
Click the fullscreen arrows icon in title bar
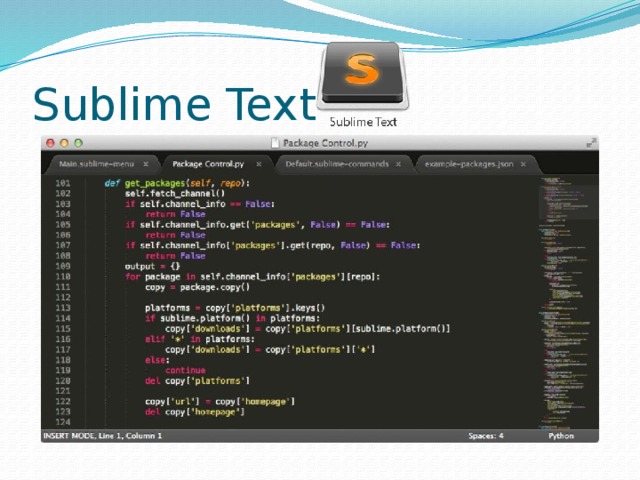(591, 143)
